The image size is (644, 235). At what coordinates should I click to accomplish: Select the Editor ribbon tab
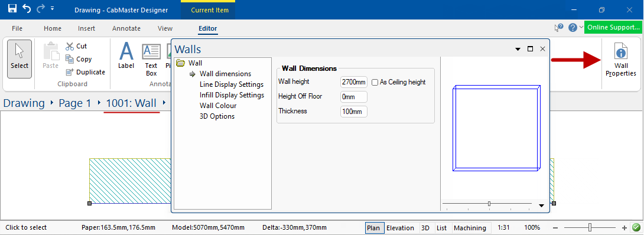208,28
